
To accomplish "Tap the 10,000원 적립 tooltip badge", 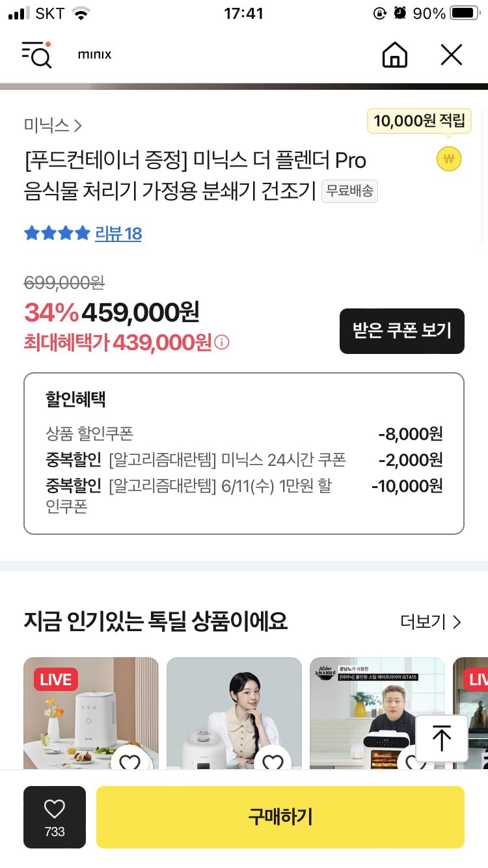I will click(x=419, y=121).
